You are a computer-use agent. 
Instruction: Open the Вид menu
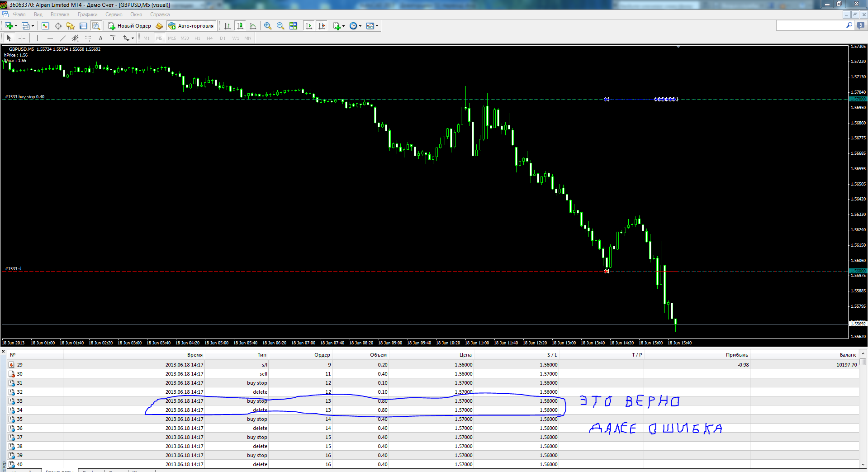click(38, 14)
